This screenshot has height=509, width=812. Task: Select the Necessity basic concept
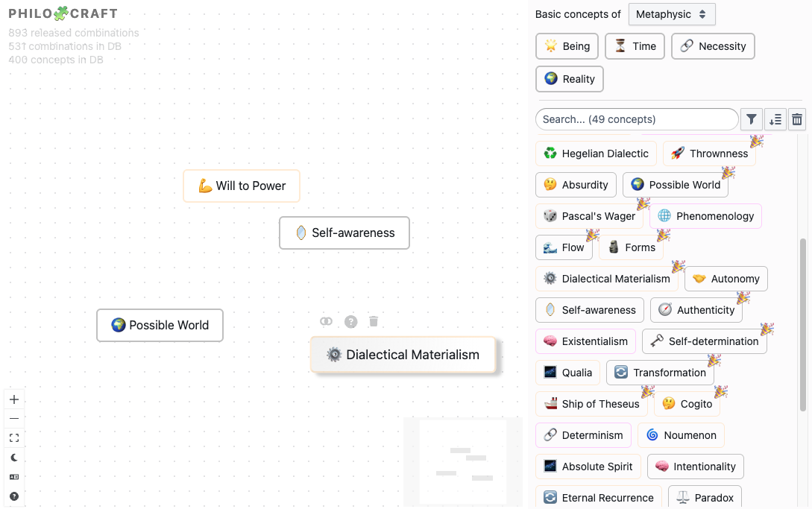point(713,47)
